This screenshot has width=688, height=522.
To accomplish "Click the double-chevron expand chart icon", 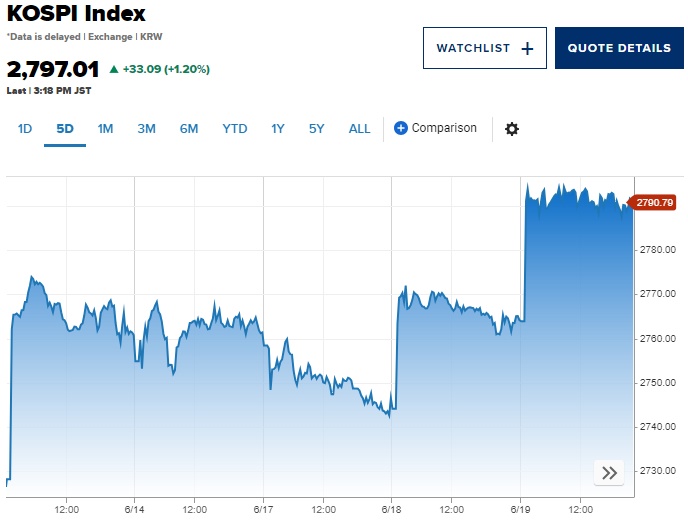I will point(609,473).
